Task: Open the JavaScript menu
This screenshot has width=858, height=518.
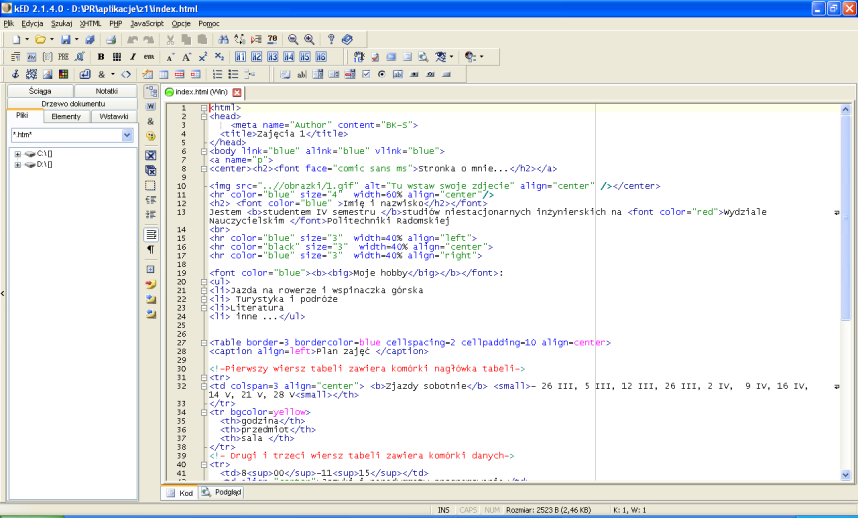Action: 147,24
